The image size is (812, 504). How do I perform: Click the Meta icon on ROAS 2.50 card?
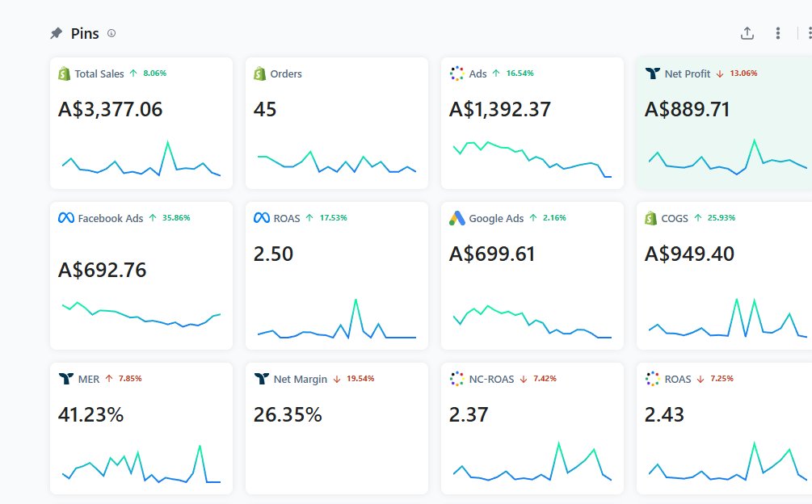262,218
